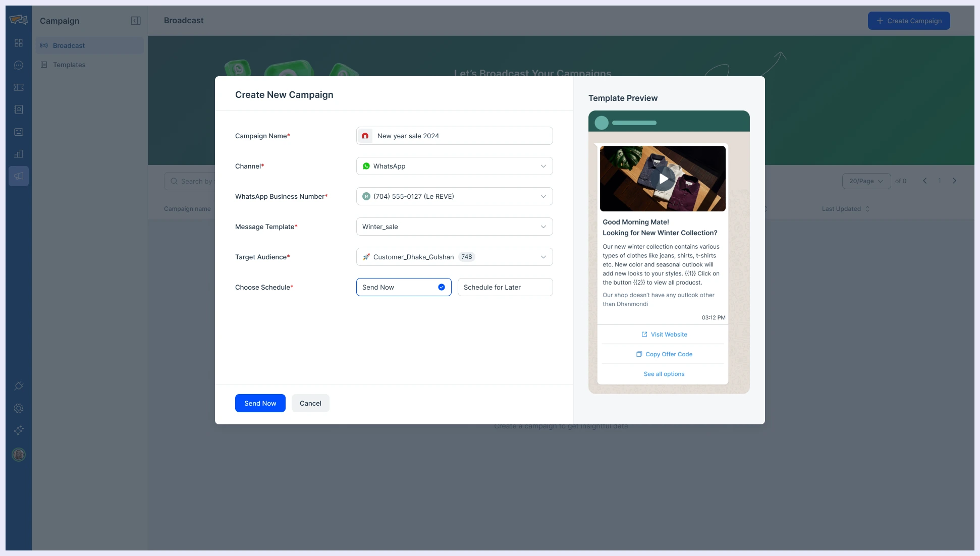This screenshot has height=556, width=980.
Task: Click the megaphone campaign icon
Action: [x=19, y=176]
